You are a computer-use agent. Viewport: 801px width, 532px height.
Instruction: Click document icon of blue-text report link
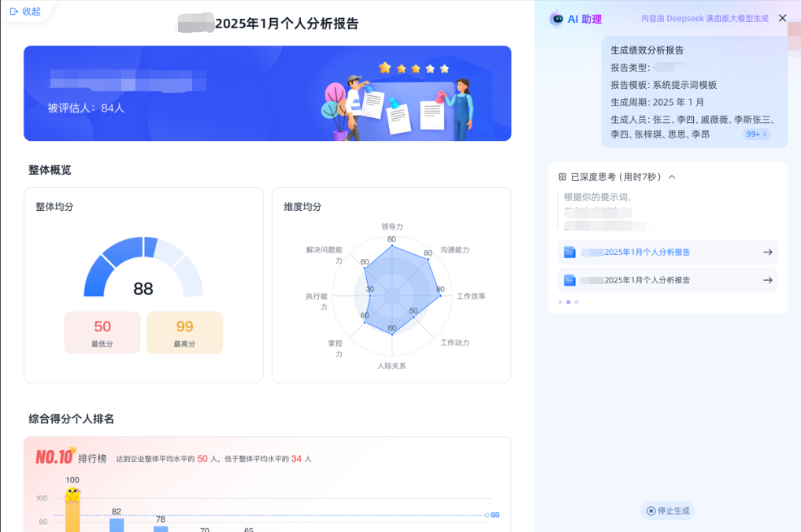569,253
